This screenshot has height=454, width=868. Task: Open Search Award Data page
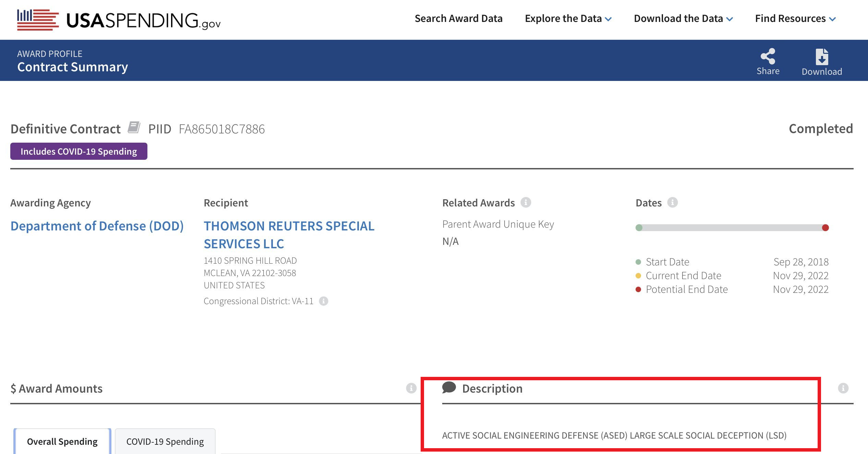458,19
